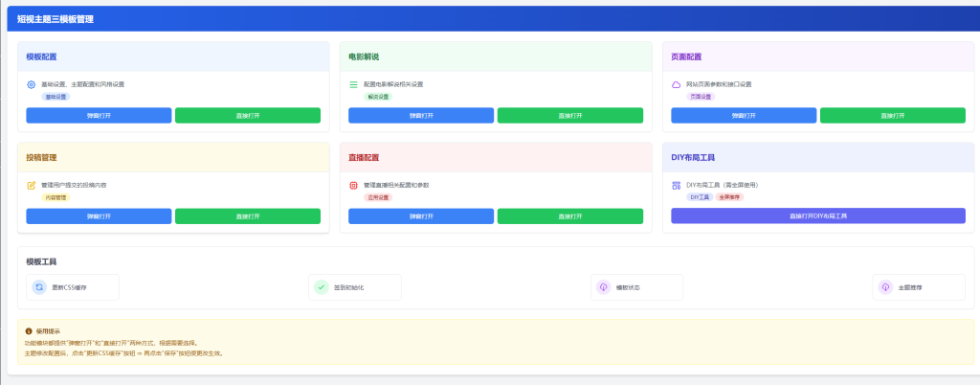The image size is (980, 385).
Task: Click the gear icon in 模板配置 card
Action: [32, 84]
